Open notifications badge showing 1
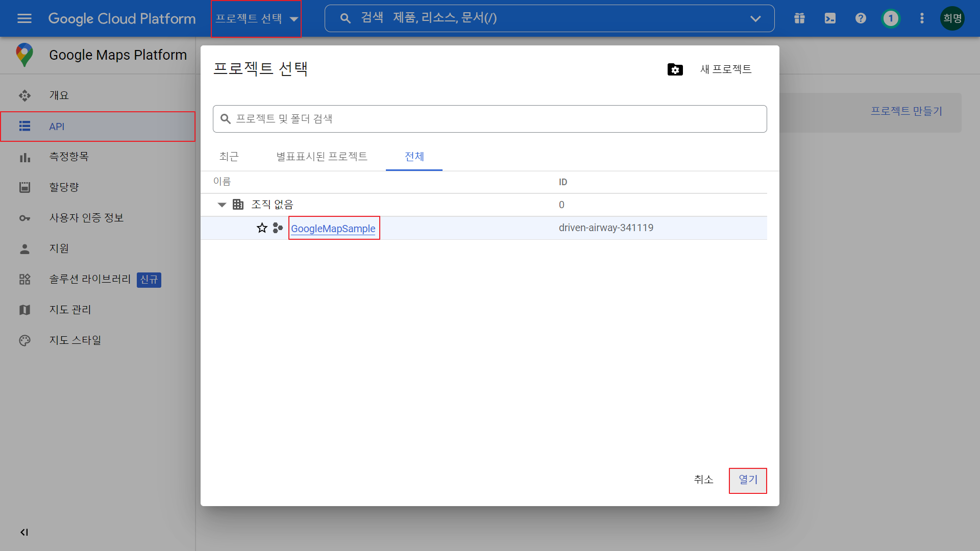Image resolution: width=980 pixels, height=551 pixels. click(891, 18)
